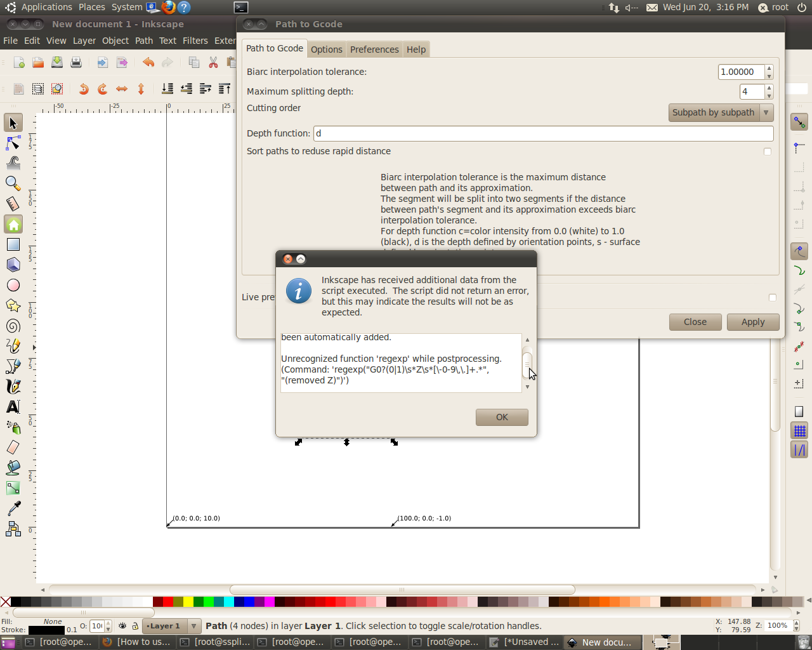Screen dimensions: 812x650
Task: Click the Save document icon
Action: 57,62
